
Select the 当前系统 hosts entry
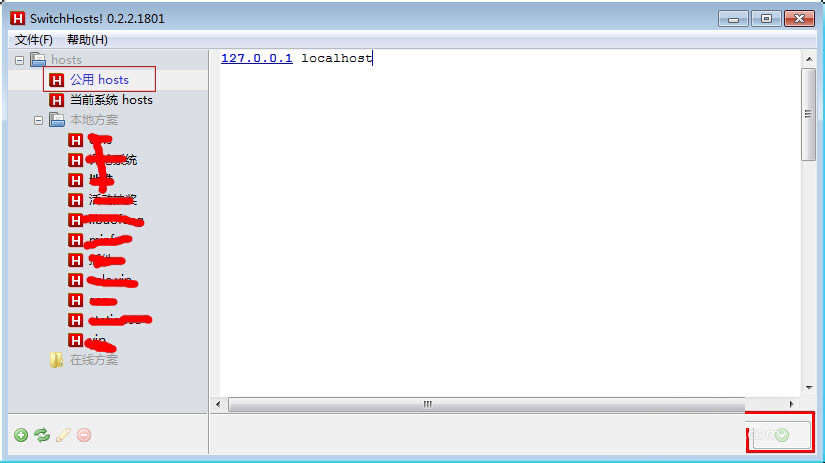click(111, 100)
